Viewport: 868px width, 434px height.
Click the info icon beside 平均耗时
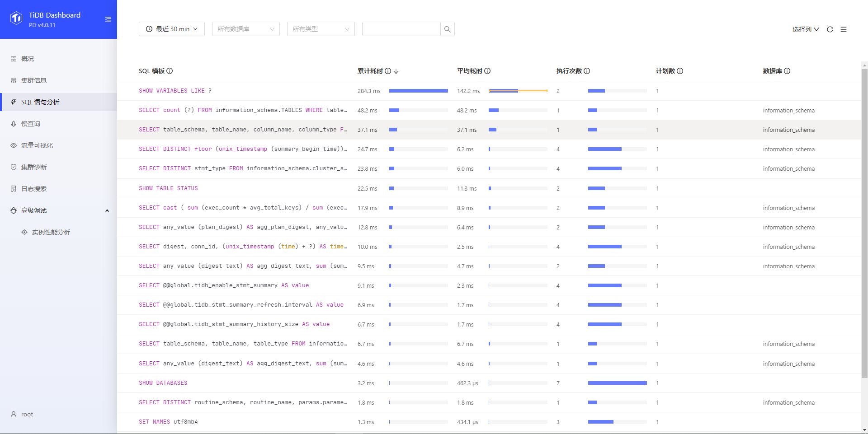tap(487, 71)
